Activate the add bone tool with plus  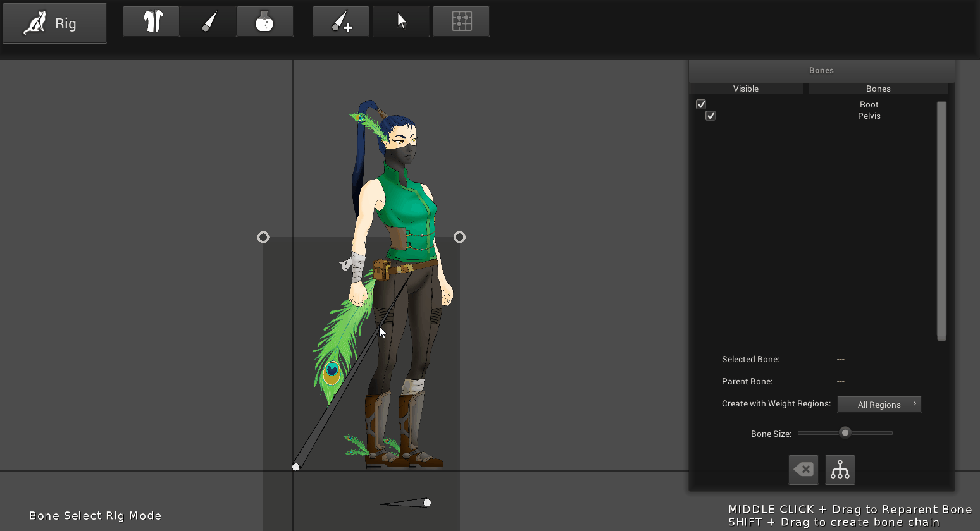(341, 22)
